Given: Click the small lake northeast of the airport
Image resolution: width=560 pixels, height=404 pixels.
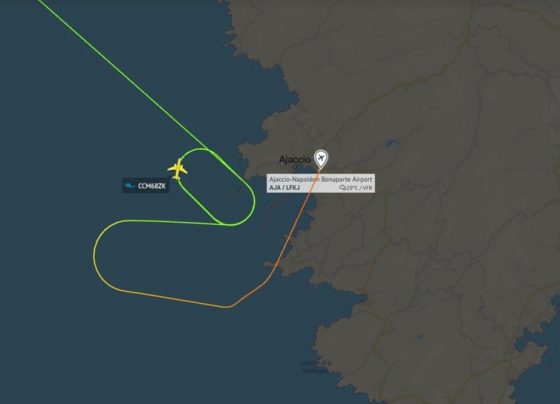Looking at the screenshot, I should tap(392, 144).
